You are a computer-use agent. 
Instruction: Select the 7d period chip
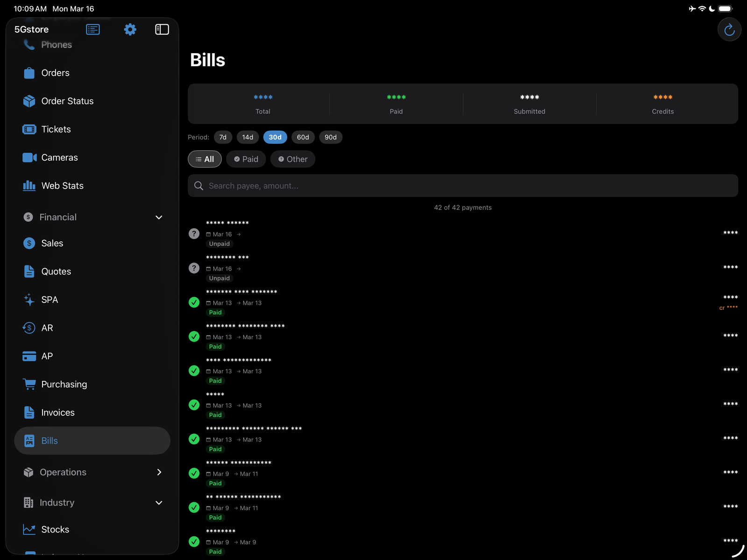223,137
